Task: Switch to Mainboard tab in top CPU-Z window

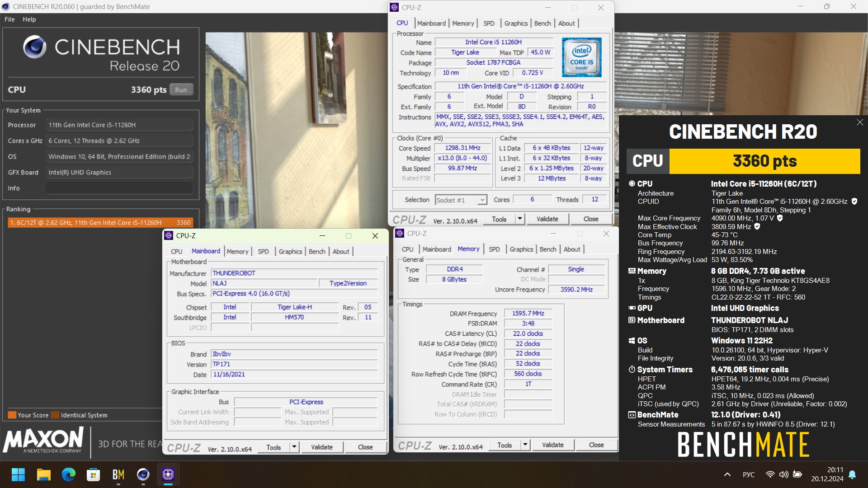Action: tap(431, 23)
